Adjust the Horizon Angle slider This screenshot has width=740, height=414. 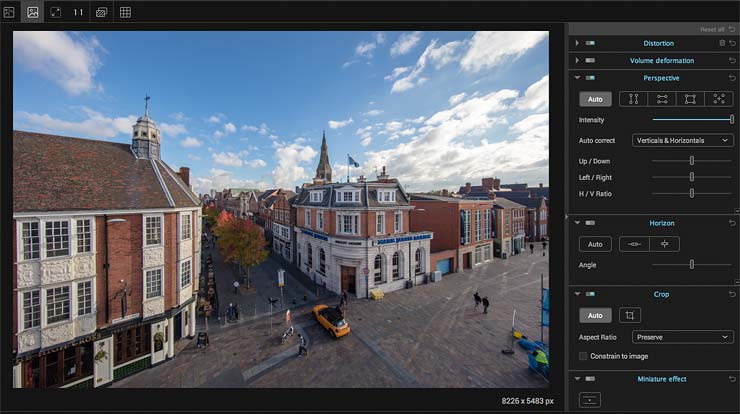click(x=692, y=265)
